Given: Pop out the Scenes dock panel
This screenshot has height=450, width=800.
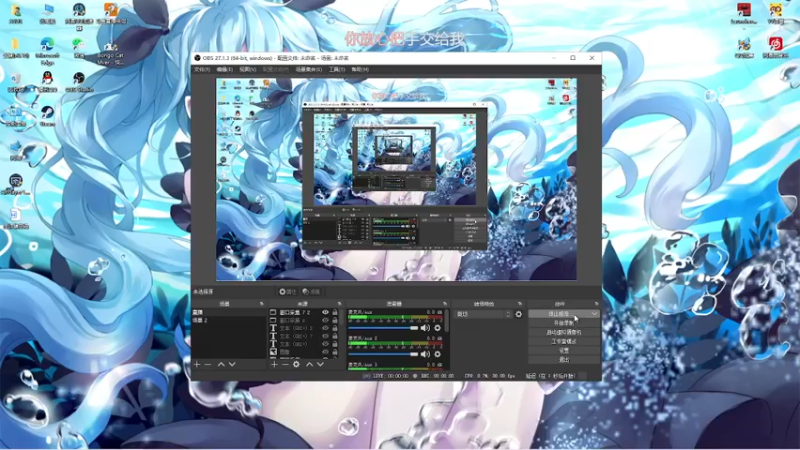Looking at the screenshot, I should coord(262,304).
